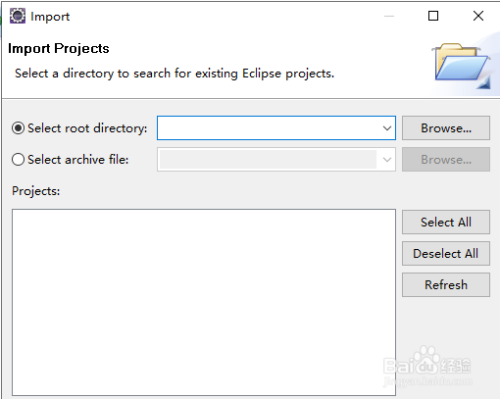Refresh the projects list
The image size is (500, 399).
(x=446, y=285)
